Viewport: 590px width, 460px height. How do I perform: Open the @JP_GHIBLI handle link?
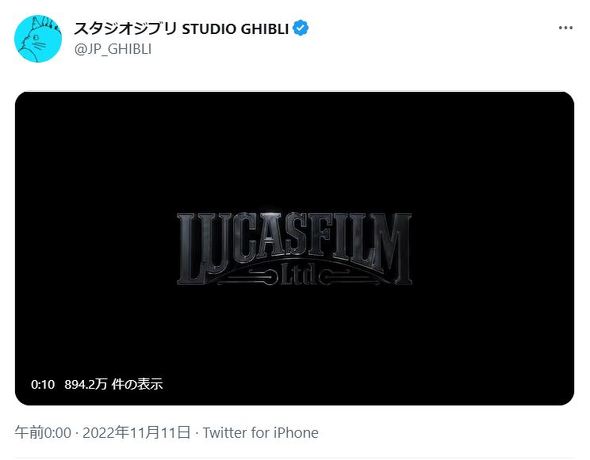[x=113, y=49]
